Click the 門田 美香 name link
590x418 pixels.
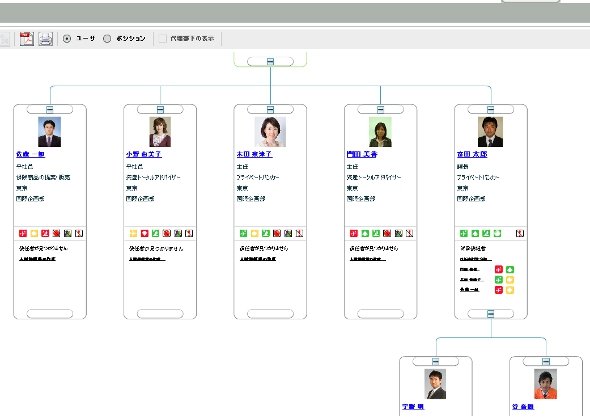(362, 154)
